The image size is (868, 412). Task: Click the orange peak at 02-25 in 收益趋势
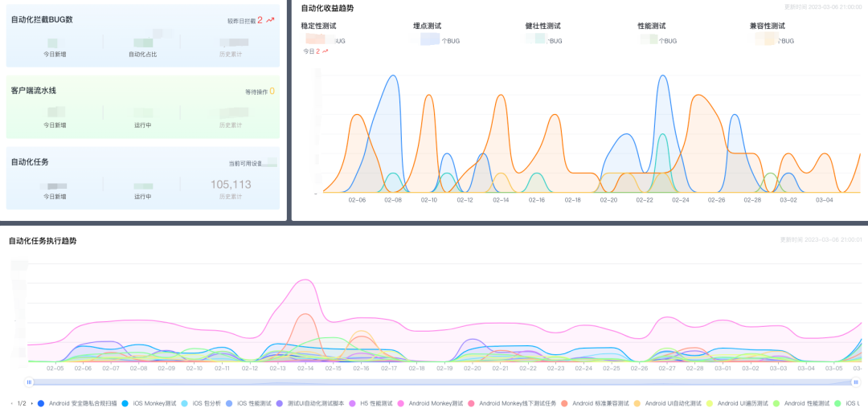coord(698,95)
